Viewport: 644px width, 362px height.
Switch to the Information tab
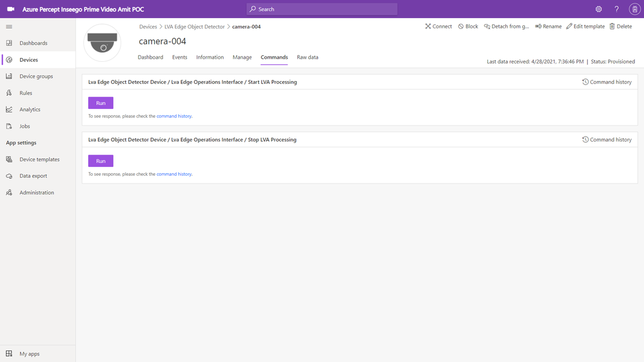210,57
